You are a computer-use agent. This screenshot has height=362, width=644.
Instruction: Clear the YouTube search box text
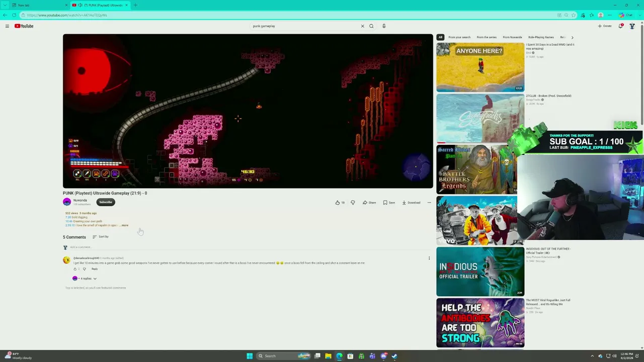[362, 26]
